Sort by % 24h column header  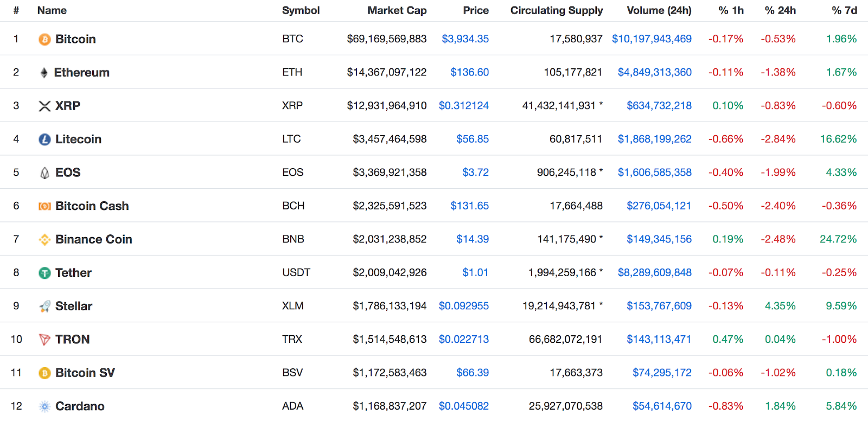coord(780,10)
